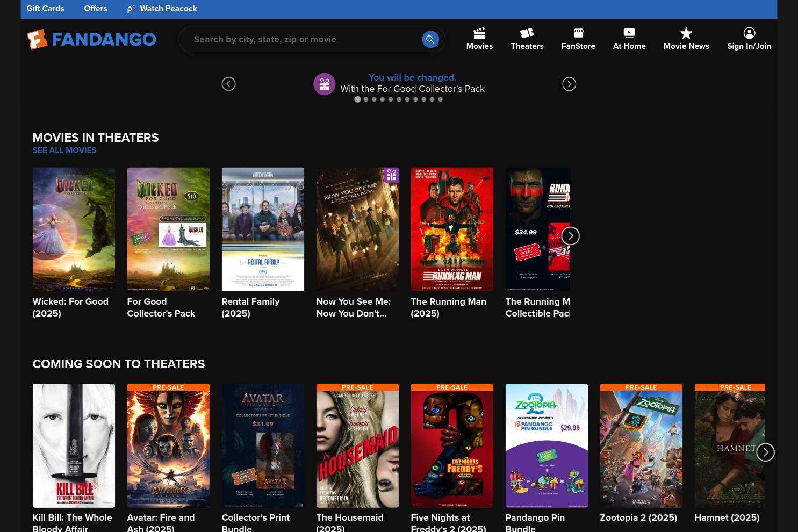Screen dimensions: 798x532
Task: Open Hamnet (2025) title link
Action: pyautogui.click(x=727, y=517)
